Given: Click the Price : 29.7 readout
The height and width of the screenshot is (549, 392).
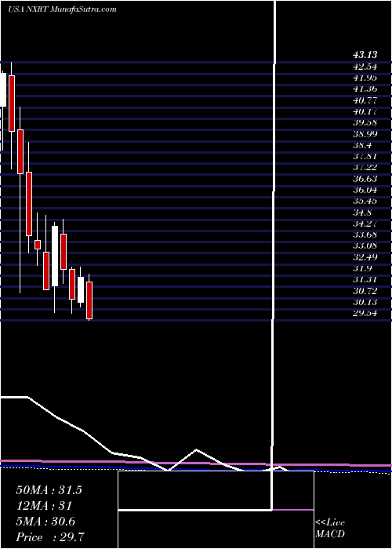Looking at the screenshot, I should (x=50, y=537).
